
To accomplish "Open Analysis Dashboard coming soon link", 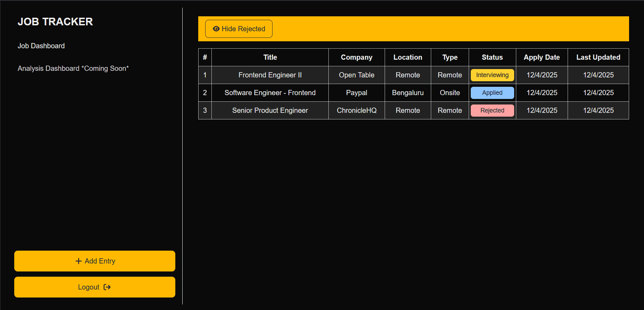I will click(73, 68).
